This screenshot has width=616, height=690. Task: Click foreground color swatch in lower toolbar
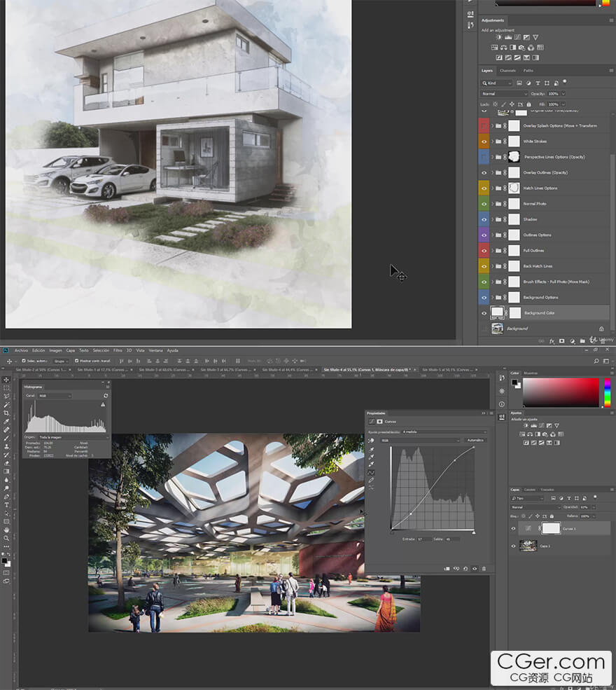click(4, 561)
